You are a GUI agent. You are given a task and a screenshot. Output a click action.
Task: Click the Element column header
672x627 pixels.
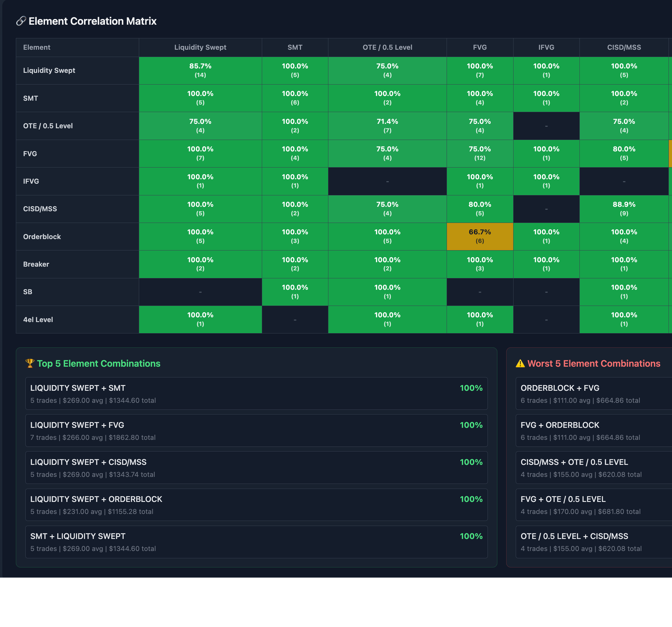click(77, 47)
